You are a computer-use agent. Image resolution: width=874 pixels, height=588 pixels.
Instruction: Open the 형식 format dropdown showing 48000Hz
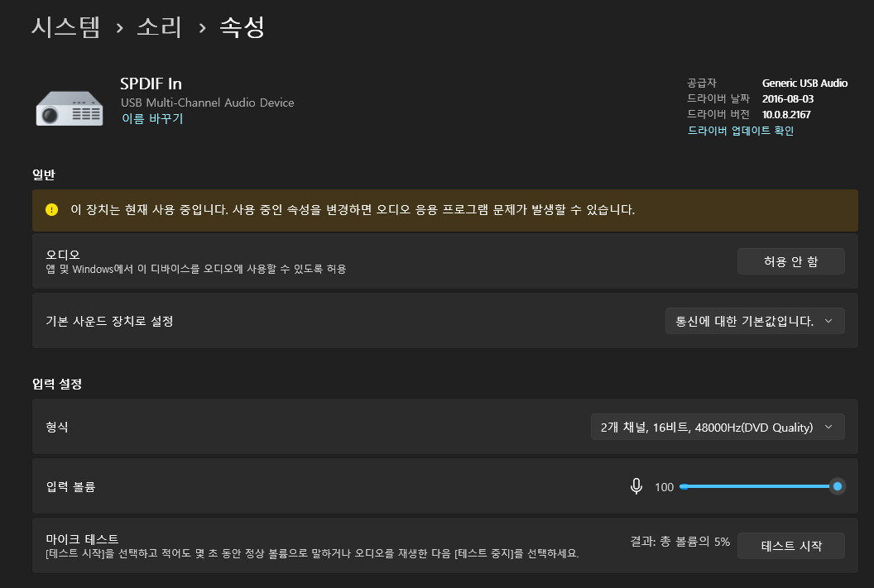click(x=718, y=427)
